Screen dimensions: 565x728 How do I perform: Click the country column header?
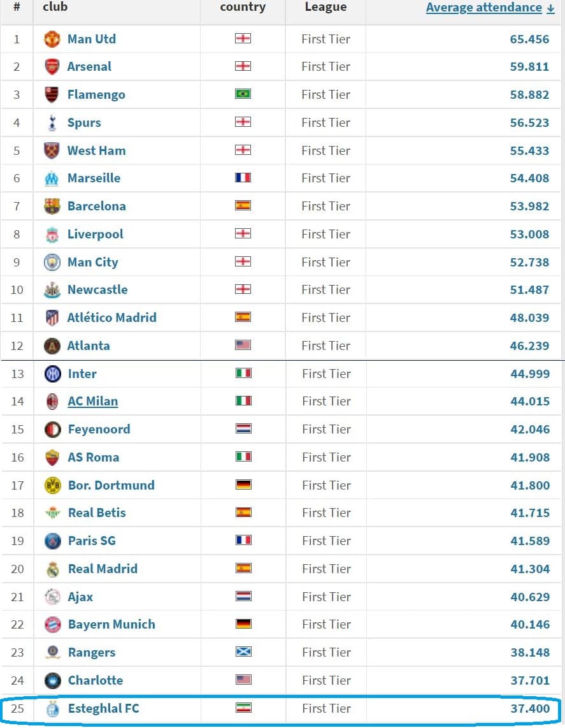click(x=243, y=7)
